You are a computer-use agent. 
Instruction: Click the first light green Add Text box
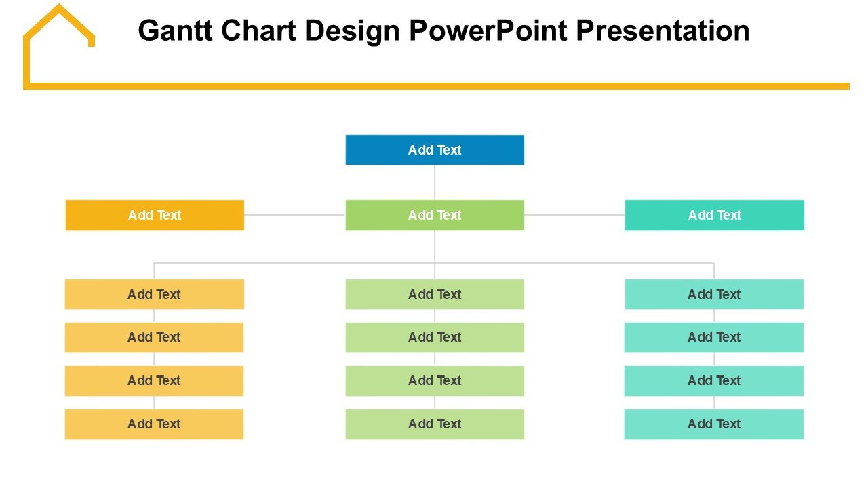435,294
